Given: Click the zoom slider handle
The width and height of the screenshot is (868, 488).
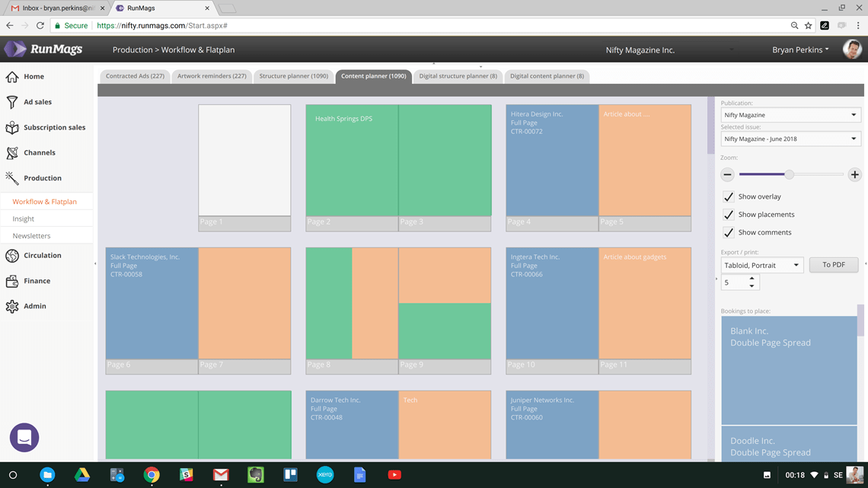Looking at the screenshot, I should pos(790,175).
